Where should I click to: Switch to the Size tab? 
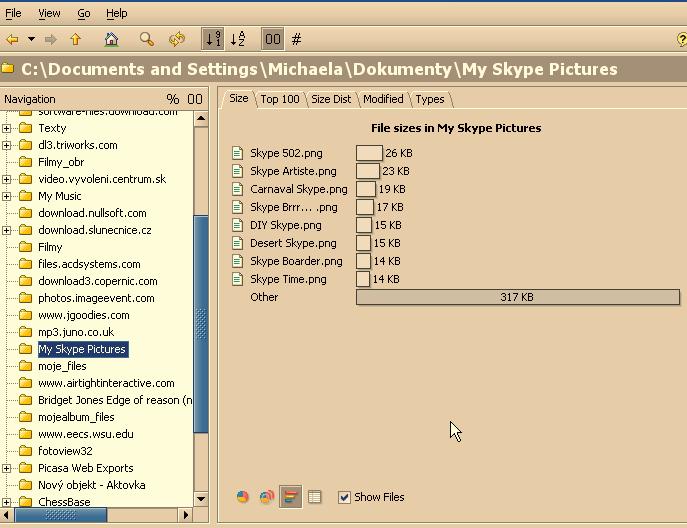[239, 99]
